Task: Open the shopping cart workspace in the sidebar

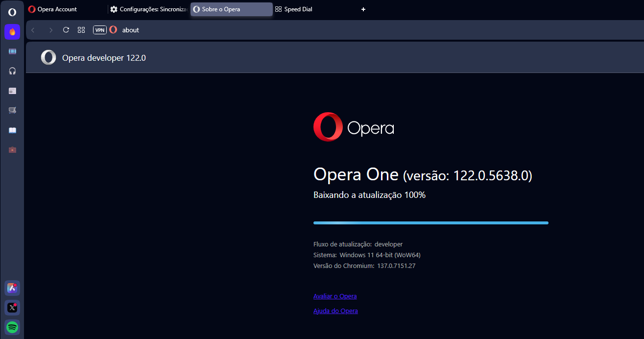Action: pos(12,110)
